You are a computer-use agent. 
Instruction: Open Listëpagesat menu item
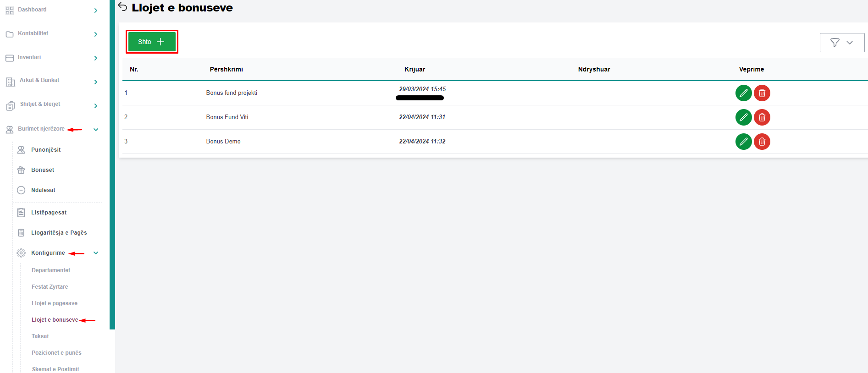pos(49,213)
